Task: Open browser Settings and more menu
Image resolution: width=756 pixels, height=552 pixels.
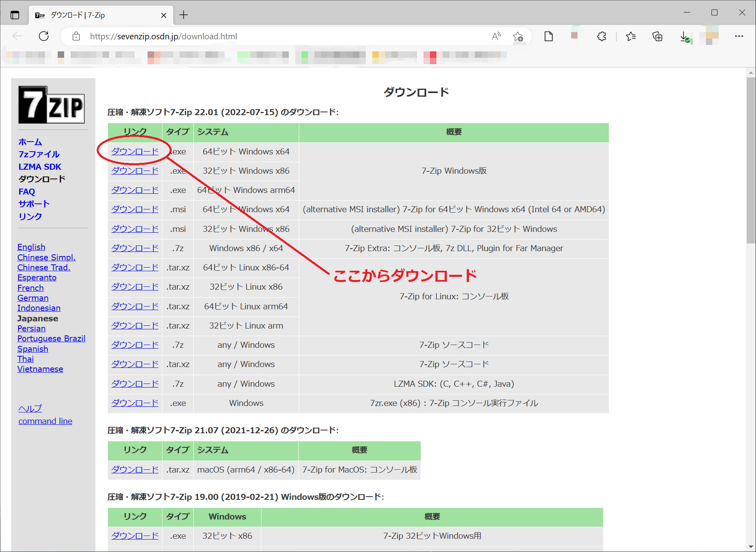Action: [739, 36]
